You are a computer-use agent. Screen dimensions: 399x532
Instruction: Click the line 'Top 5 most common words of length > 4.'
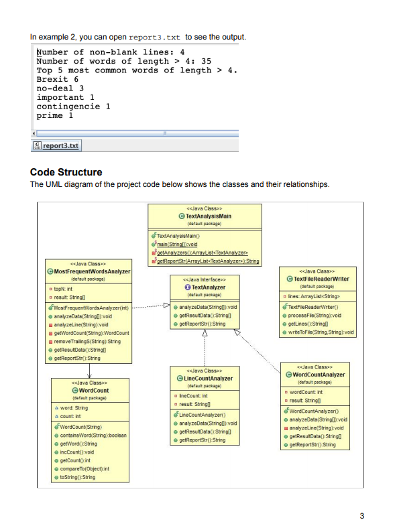pyautogui.click(x=137, y=70)
